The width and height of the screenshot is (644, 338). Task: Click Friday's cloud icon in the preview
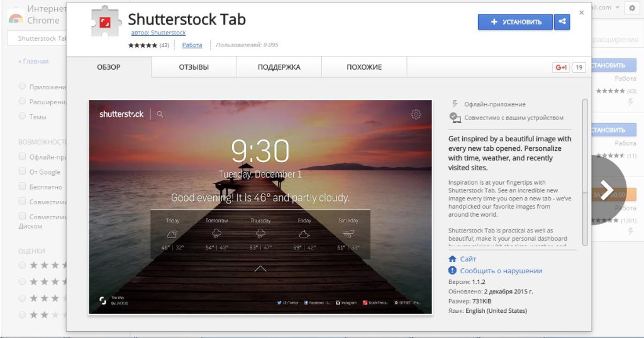pos(304,234)
